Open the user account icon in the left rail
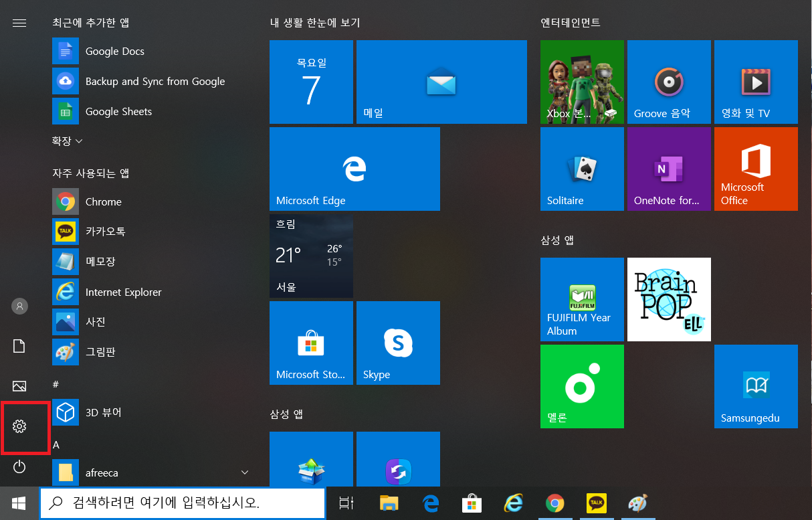The height and width of the screenshot is (520, 812). 19,306
